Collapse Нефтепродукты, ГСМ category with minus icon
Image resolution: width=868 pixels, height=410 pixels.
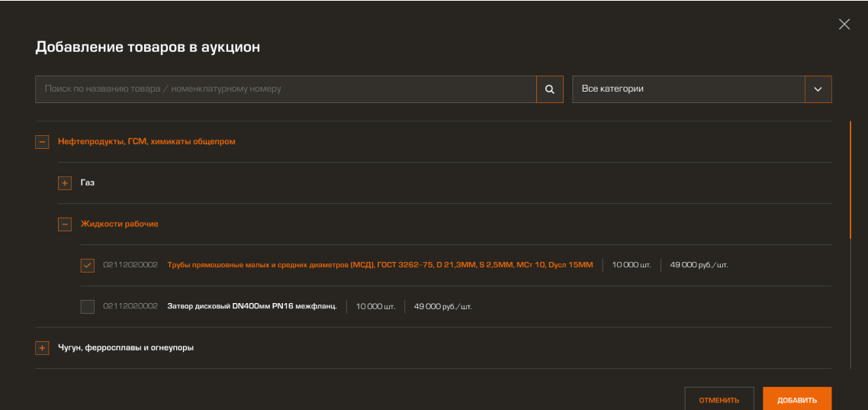42,141
